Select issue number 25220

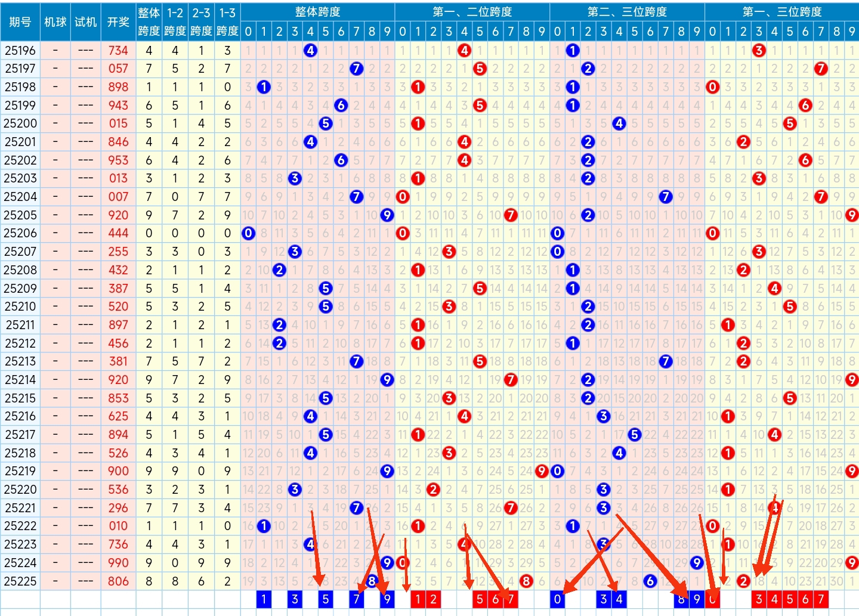20,490
